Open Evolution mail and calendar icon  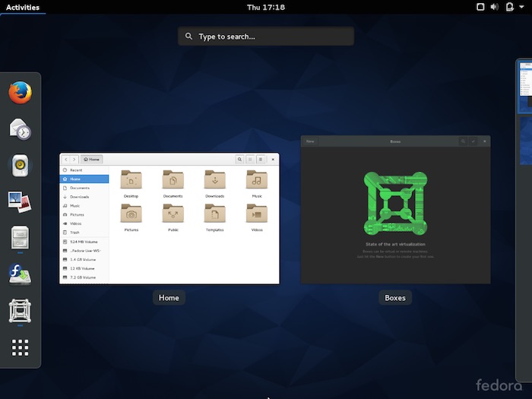click(x=21, y=129)
